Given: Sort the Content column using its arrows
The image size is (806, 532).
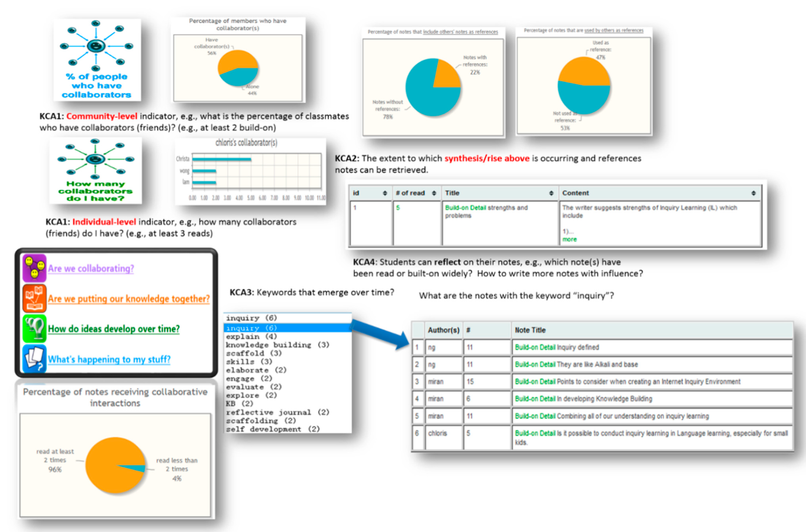Looking at the screenshot, I should click(753, 193).
